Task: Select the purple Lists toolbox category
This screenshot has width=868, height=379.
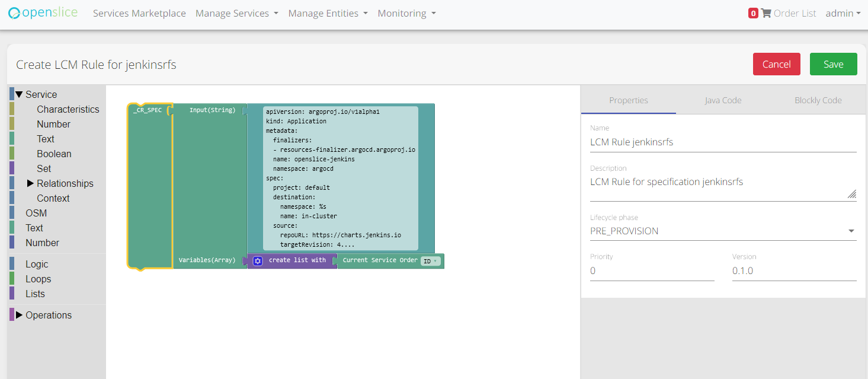Action: pyautogui.click(x=35, y=294)
